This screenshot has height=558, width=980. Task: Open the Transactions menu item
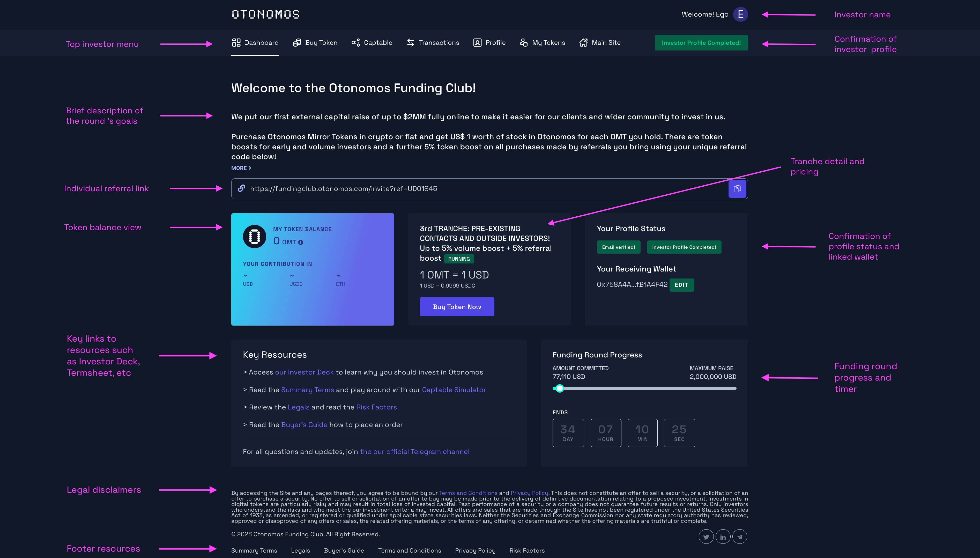pos(433,42)
